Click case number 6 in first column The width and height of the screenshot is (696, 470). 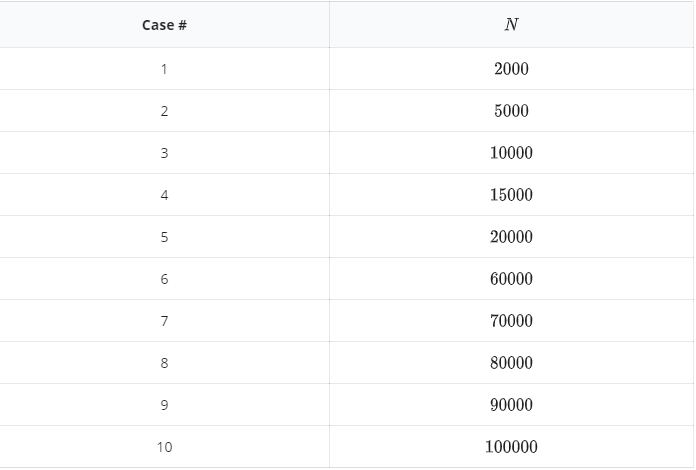click(164, 279)
